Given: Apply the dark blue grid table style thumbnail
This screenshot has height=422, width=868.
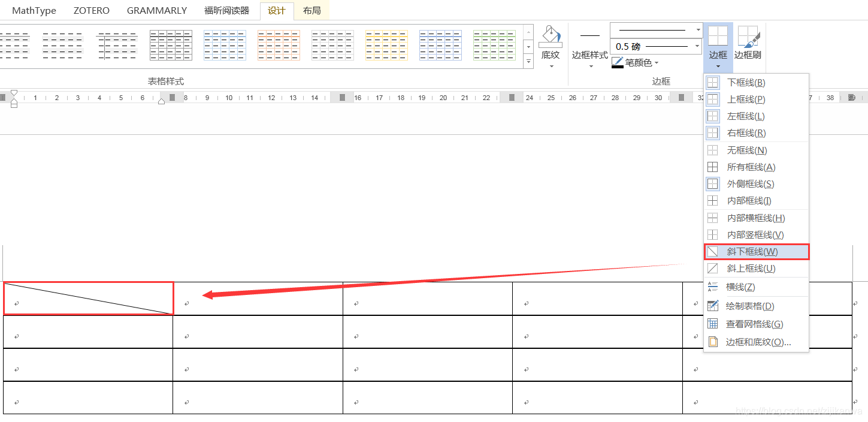Looking at the screenshot, I should 440,45.
